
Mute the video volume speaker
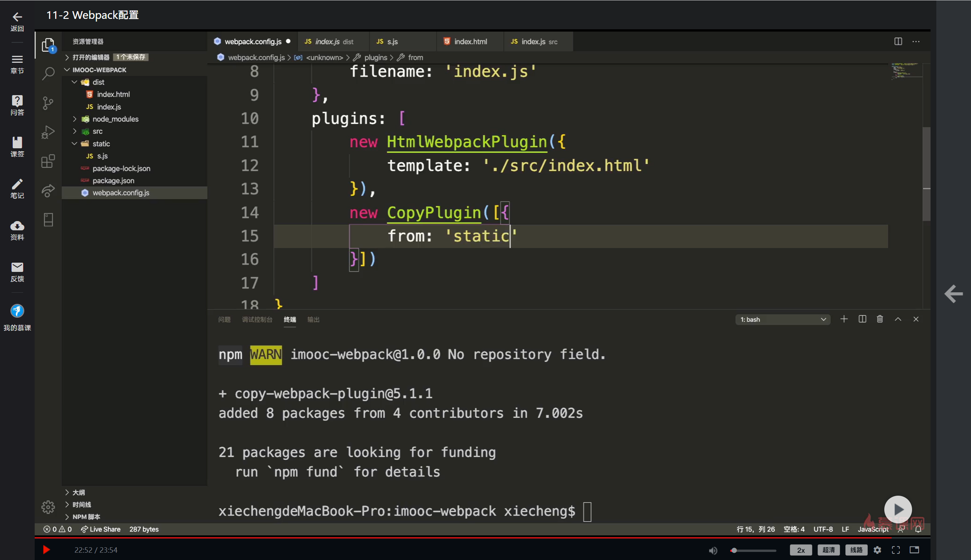pyautogui.click(x=713, y=550)
